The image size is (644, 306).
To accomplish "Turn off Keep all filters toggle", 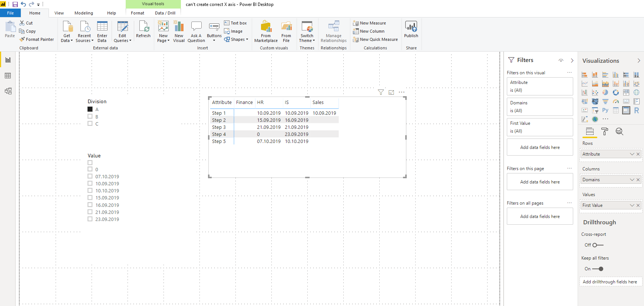I will pyautogui.click(x=598, y=269).
